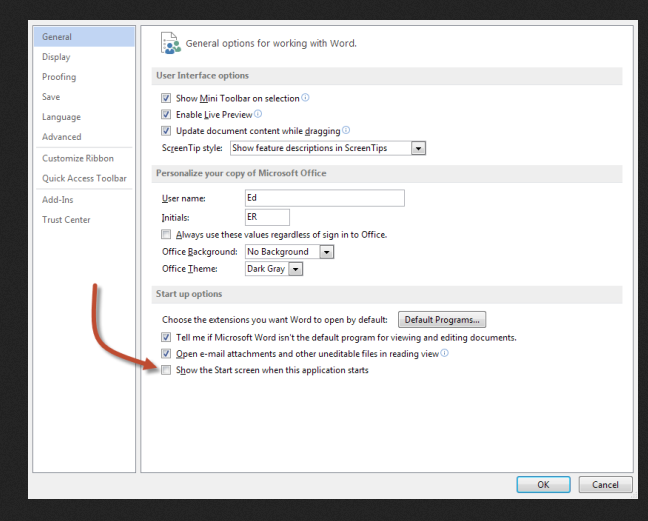
Task: Click the info icon next to Enable Live Preview
Action: [258, 114]
